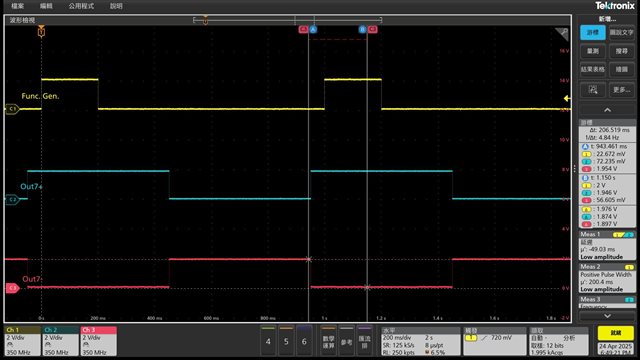The width and height of the screenshot is (640, 360).
Task: Select the zoom box draw icon
Action: [592, 89]
